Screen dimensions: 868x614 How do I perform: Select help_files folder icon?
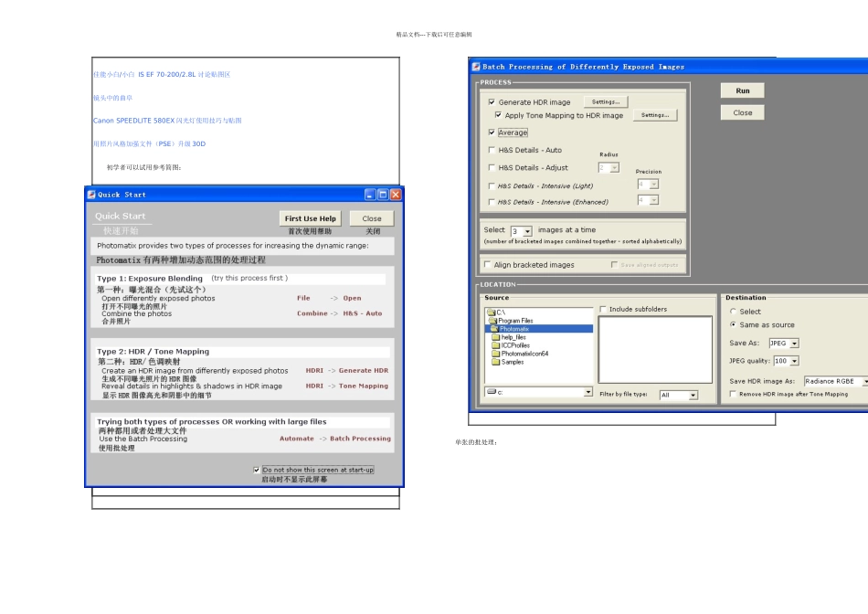pyautogui.click(x=495, y=337)
